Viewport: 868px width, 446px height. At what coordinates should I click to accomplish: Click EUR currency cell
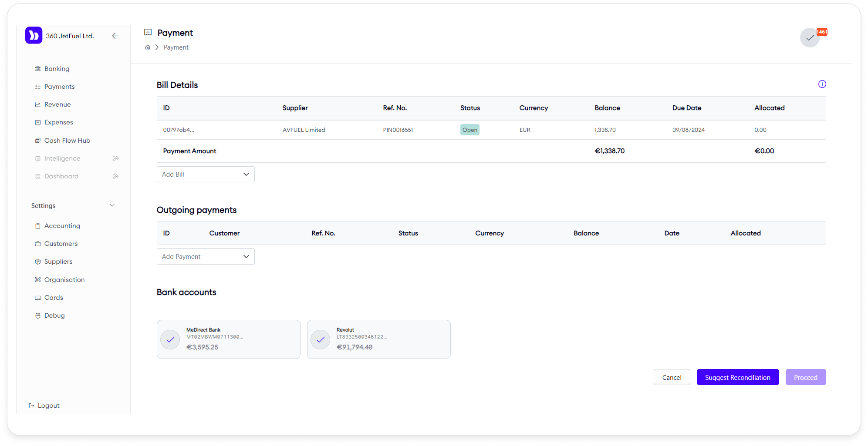[x=525, y=130]
